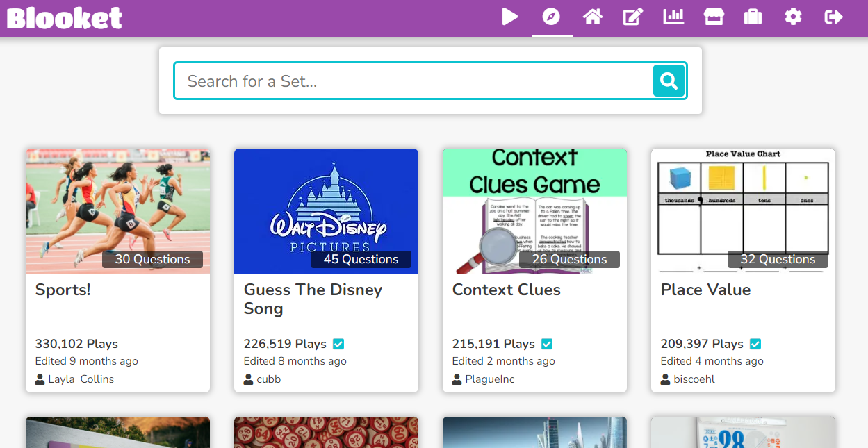The image size is (868, 448).
Task: Click Edited 9 months ago text
Action: point(87,361)
